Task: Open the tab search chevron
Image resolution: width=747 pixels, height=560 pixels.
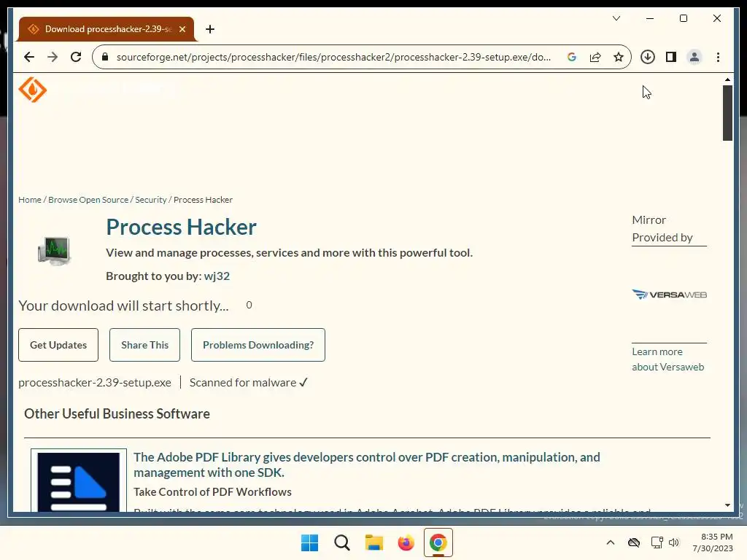Action: 616,18
